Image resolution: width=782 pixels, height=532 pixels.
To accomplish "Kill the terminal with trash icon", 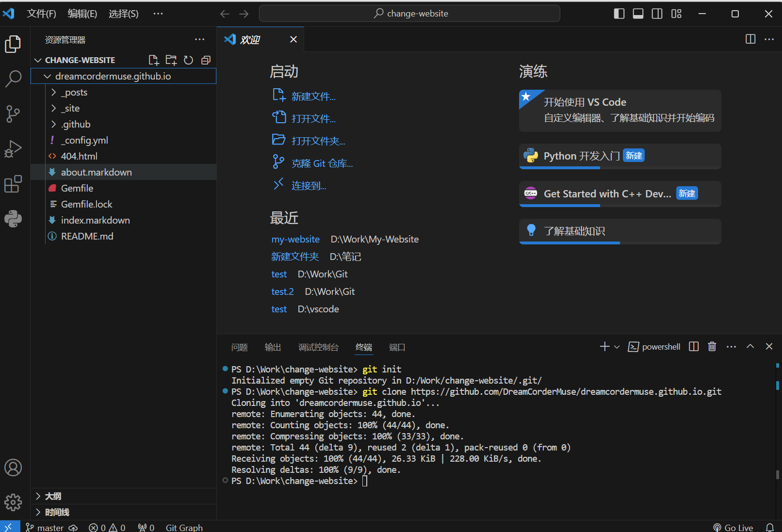I will (x=712, y=346).
